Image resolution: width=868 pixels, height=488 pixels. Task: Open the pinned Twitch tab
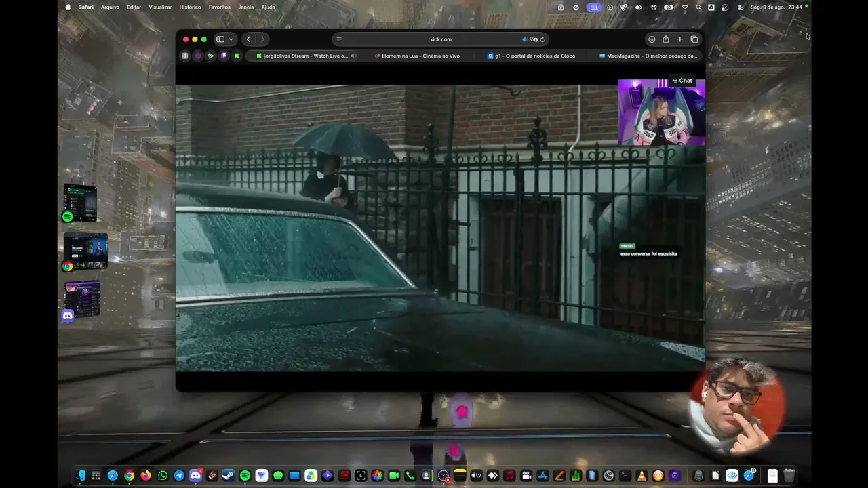pyautogui.click(x=224, y=56)
